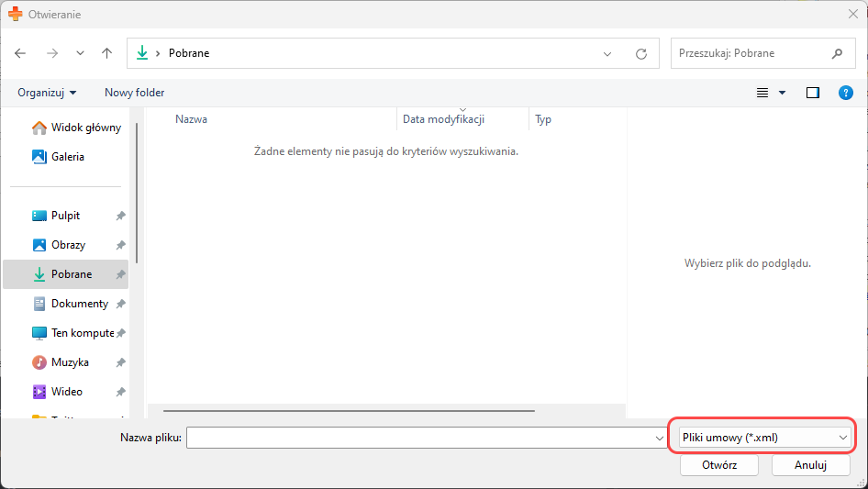
Task: Click the view layout list icon
Action: (x=762, y=93)
